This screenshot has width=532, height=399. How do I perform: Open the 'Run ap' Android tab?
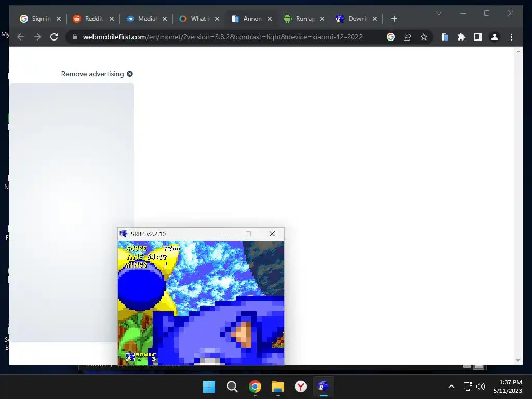305,19
